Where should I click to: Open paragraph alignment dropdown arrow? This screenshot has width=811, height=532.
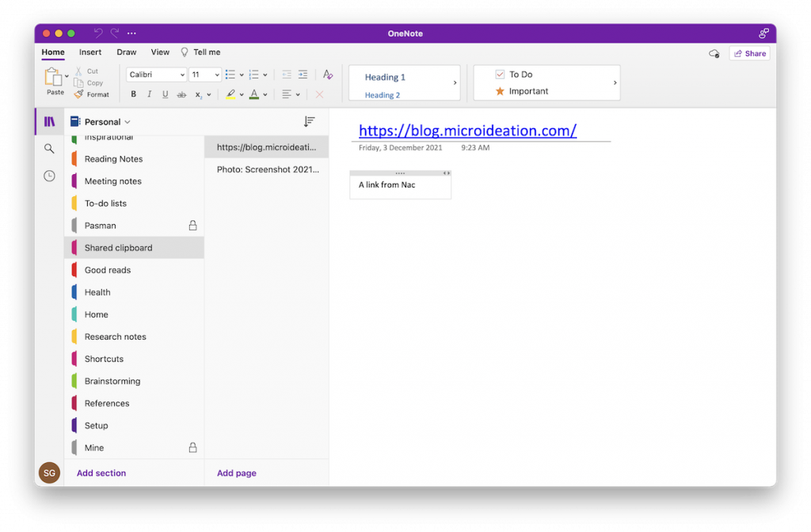coord(298,95)
